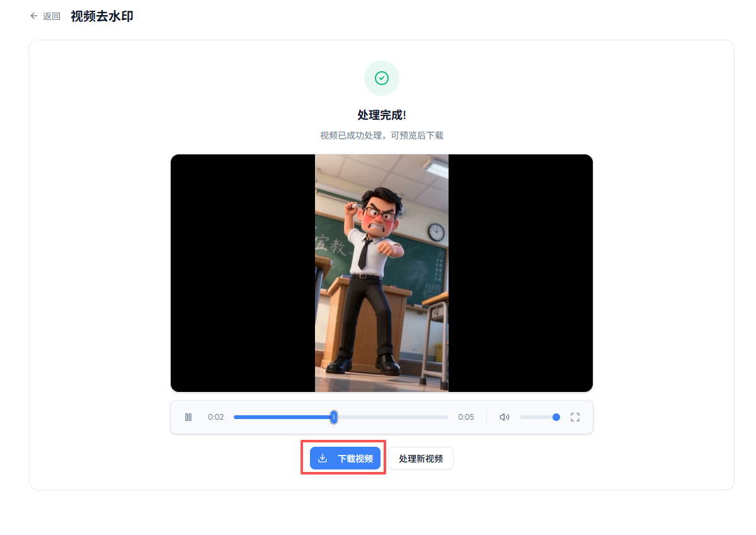The image size is (756, 535).
Task: Click the unplayed portion of the progress bar
Action: click(393, 417)
